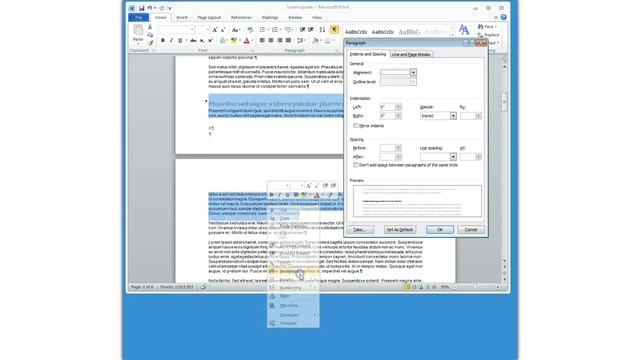Toggle Show/Hide paragraph marks (¶)
This screenshot has width=640, height=360.
334,29
